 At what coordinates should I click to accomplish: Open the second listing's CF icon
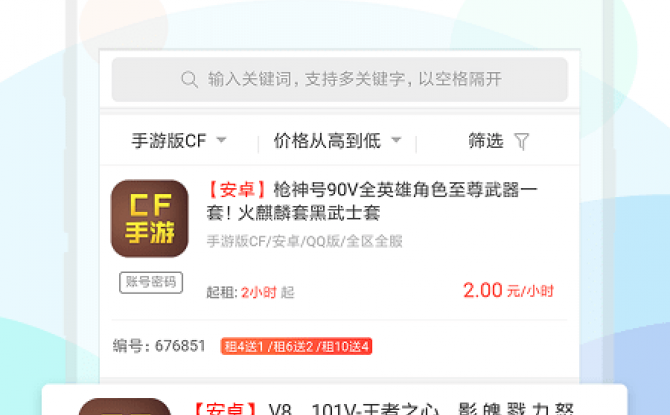point(125,406)
